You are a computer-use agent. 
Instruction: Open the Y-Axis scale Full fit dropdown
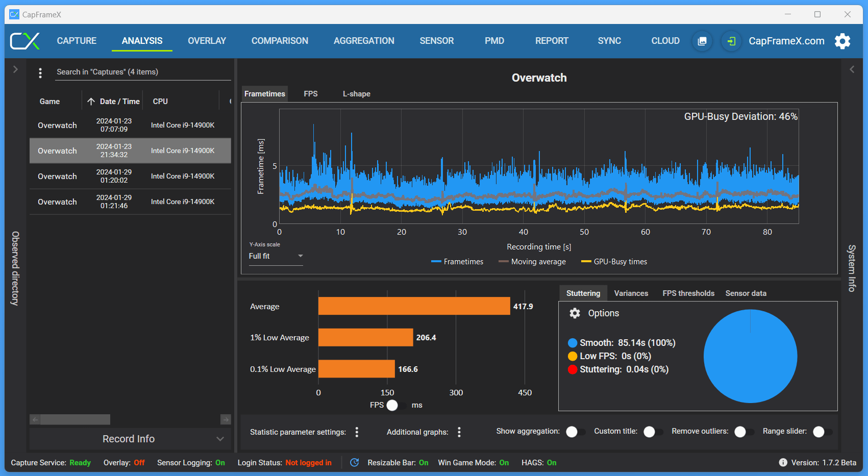[x=276, y=256]
